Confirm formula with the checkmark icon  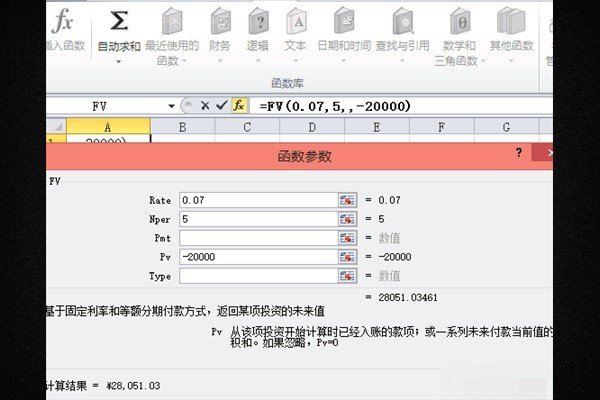tap(222, 105)
